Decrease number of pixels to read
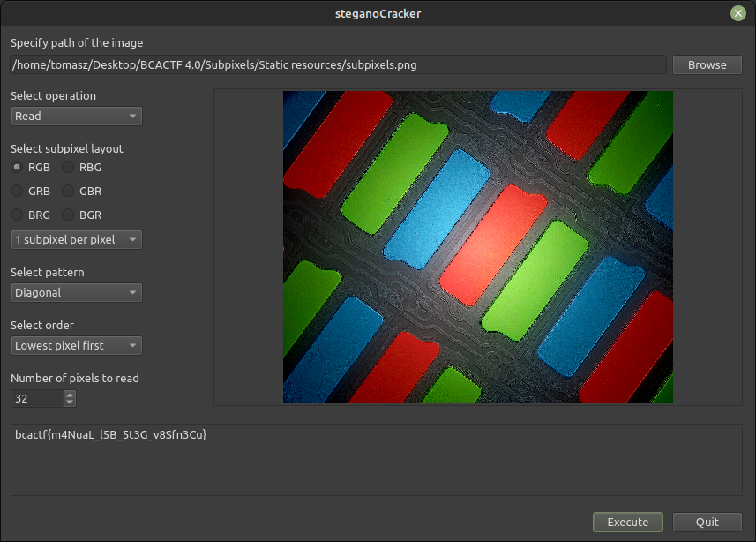Screen dimensions: 756x542 click(x=70, y=403)
